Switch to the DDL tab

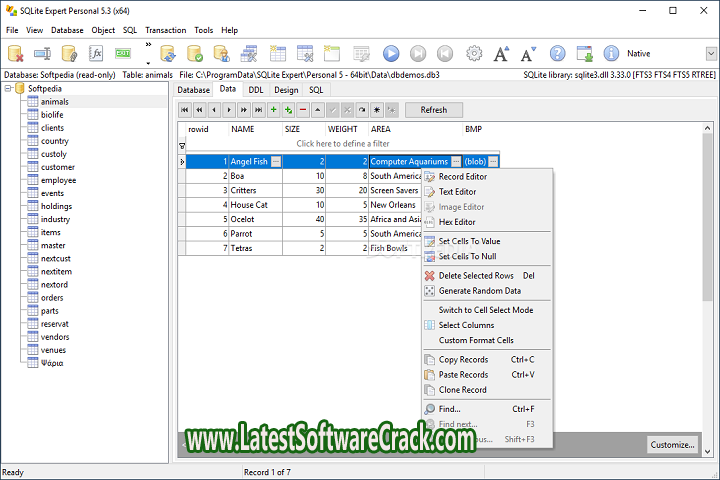click(x=256, y=90)
